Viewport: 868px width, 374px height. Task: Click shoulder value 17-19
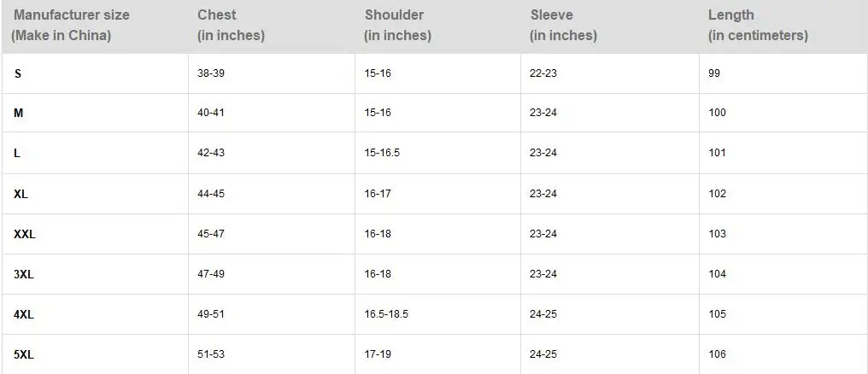(378, 354)
